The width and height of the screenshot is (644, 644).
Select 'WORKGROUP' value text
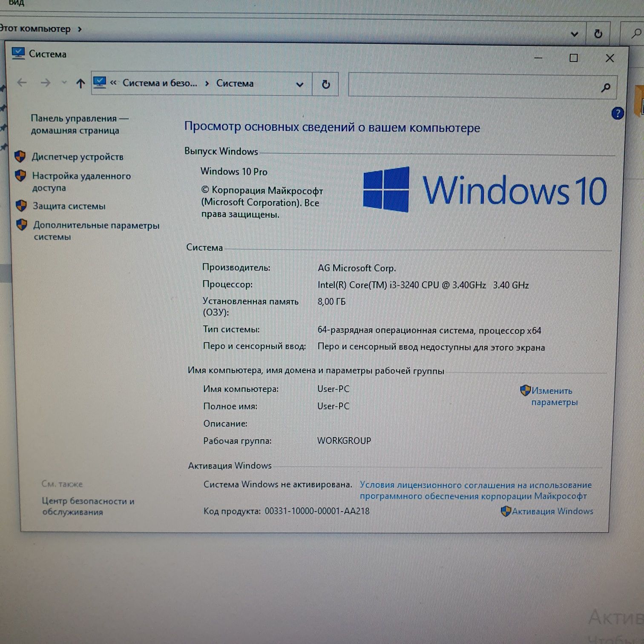click(344, 440)
